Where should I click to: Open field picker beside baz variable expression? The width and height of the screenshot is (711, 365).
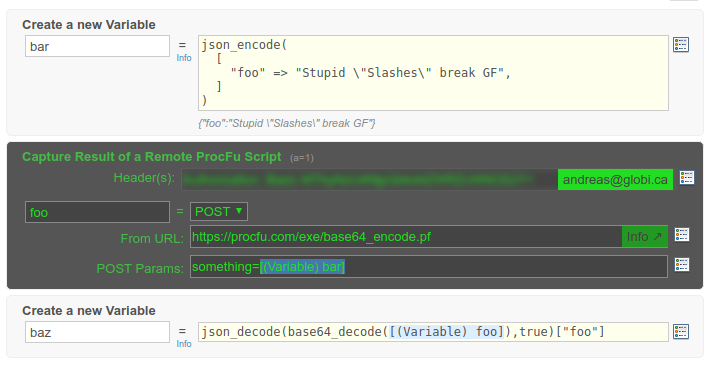[x=681, y=331]
